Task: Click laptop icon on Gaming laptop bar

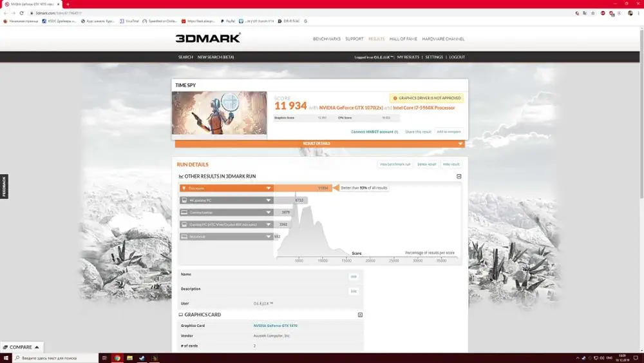Action: (184, 213)
